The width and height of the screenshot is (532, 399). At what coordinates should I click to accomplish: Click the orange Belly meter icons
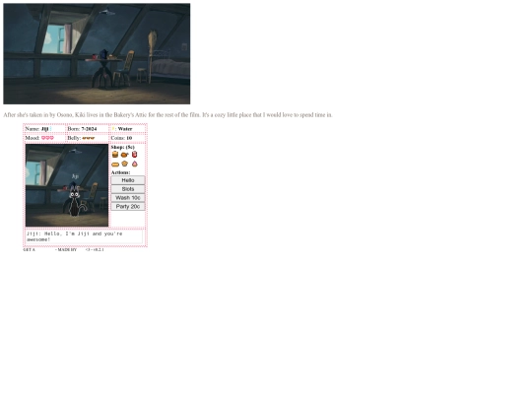pyautogui.click(x=89, y=138)
